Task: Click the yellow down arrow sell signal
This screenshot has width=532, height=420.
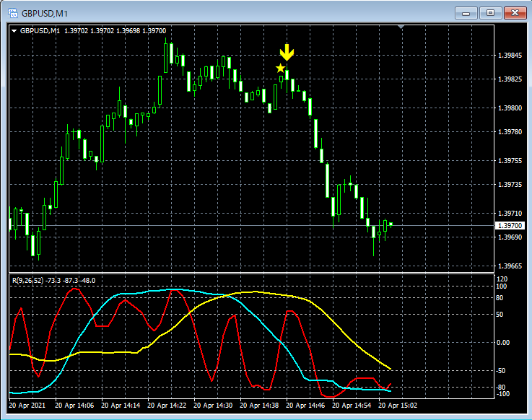Action: click(x=287, y=52)
